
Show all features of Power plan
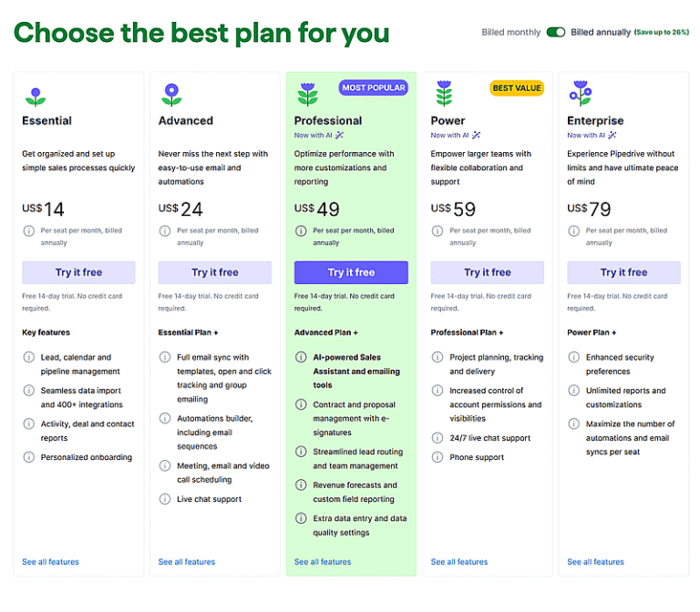(x=459, y=562)
